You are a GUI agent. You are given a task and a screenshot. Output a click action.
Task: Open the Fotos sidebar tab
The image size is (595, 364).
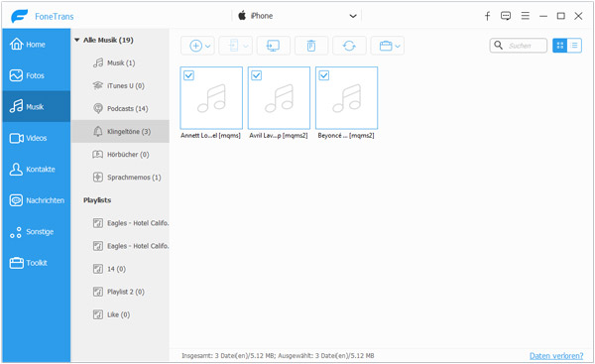pyautogui.click(x=37, y=75)
